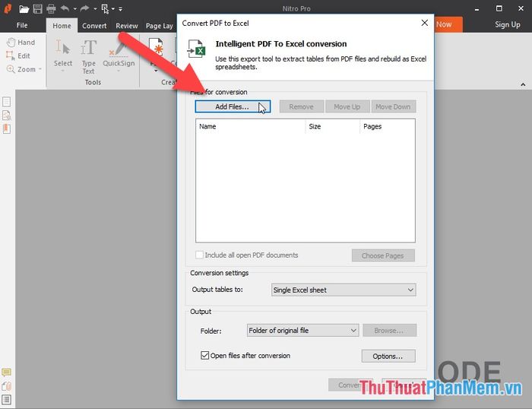The image size is (532, 409).
Task: Click the Save icon in quick access toolbar
Action: (x=38, y=9)
